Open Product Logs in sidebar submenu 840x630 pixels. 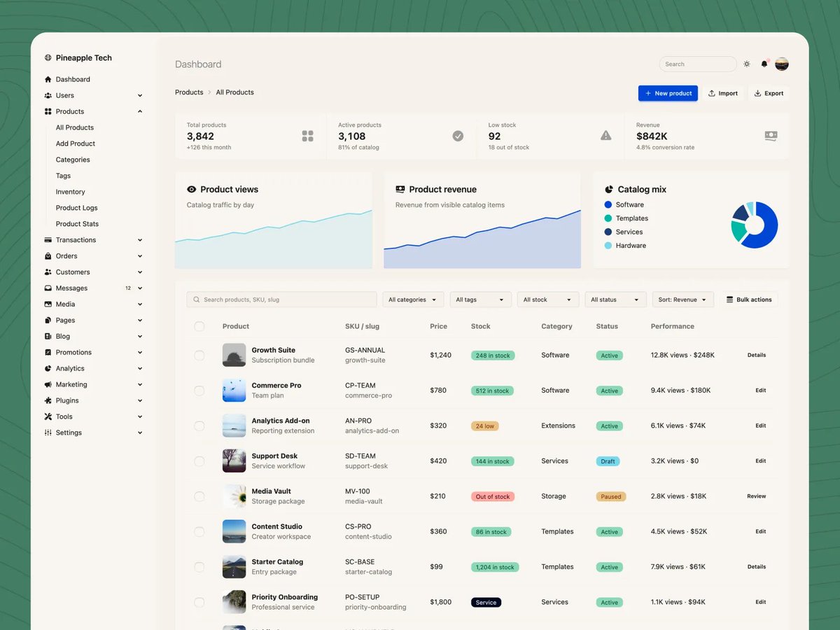coord(77,209)
